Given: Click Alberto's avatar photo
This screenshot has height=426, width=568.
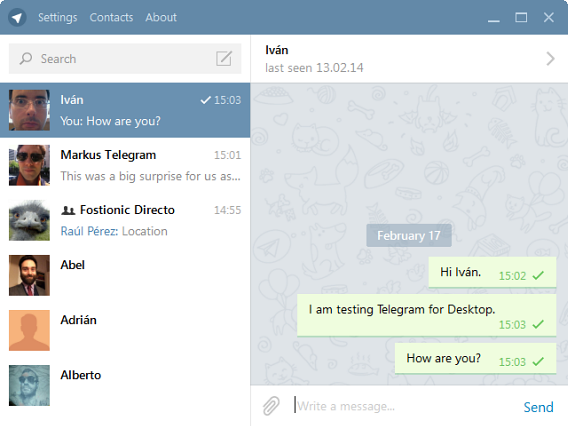Looking at the screenshot, I should 29,385.
